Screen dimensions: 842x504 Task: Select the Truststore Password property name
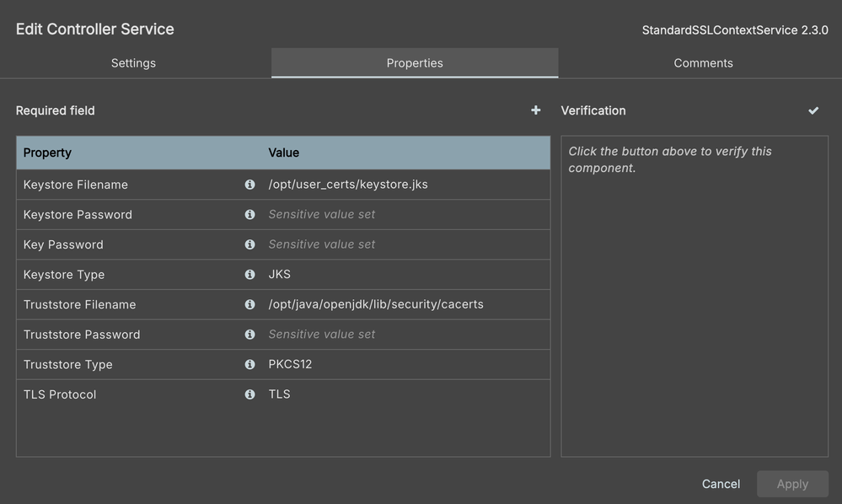82,335
